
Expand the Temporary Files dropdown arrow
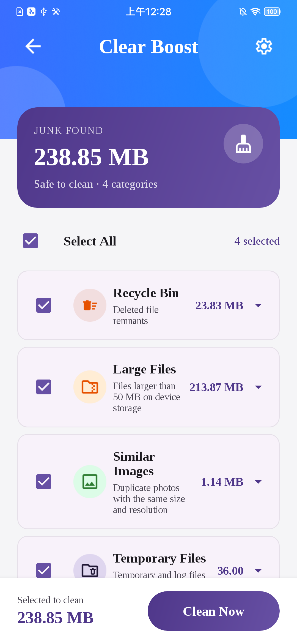tap(258, 571)
